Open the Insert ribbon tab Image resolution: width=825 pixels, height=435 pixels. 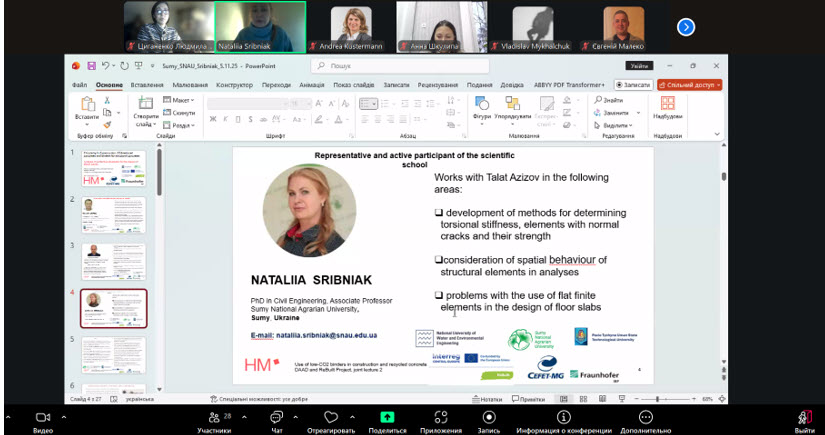[147, 85]
